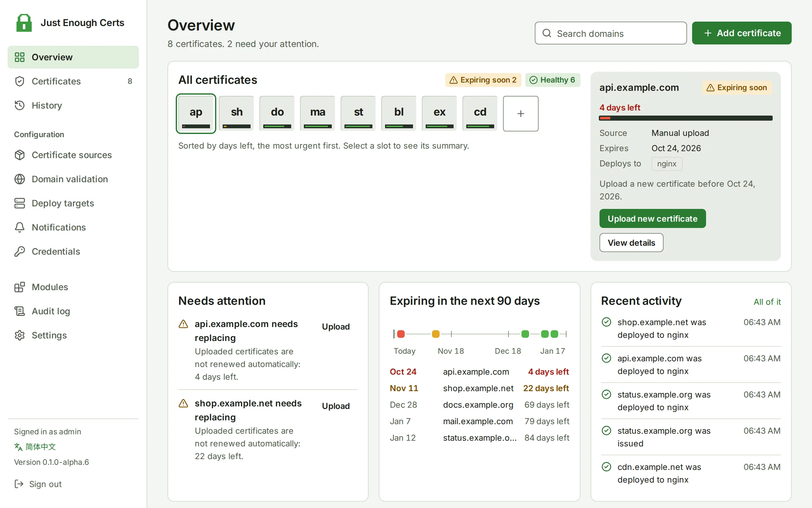Click the red dot on expiry timeline
The height and width of the screenshot is (508, 812).
pos(401,334)
